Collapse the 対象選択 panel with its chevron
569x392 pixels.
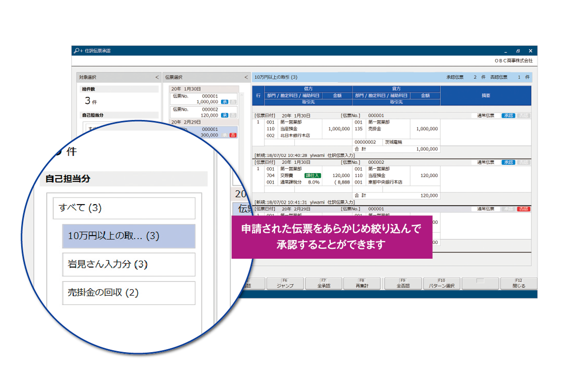pyautogui.click(x=157, y=77)
